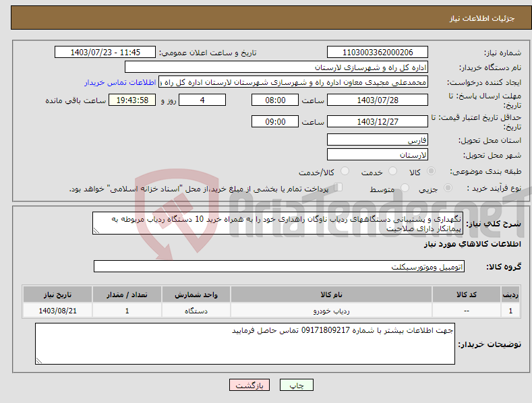Click label شرح کلی نیاز
The width and height of the screenshot is (532, 403).
tap(494, 224)
